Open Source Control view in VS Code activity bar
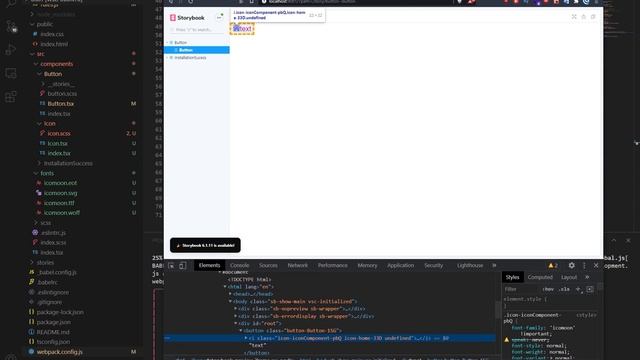 pos(11,27)
